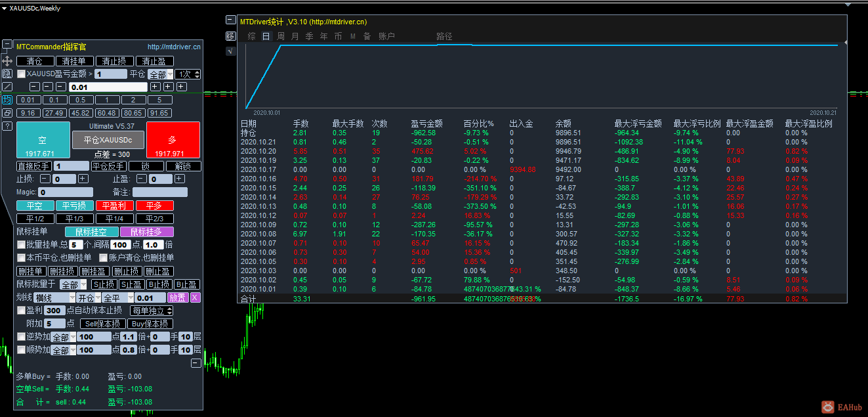Adjust the 1次 spinner control
Image resolution: width=868 pixels, height=417 pixels.
[188, 74]
